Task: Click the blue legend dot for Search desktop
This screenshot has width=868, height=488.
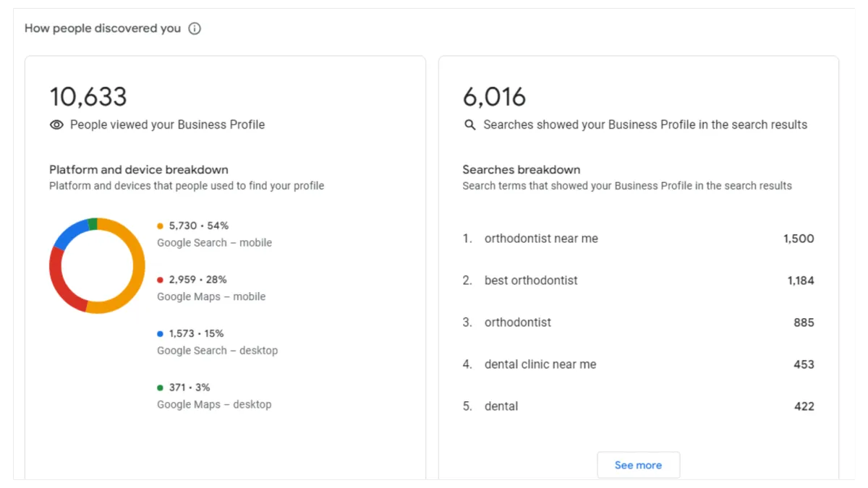Action: 161,334
